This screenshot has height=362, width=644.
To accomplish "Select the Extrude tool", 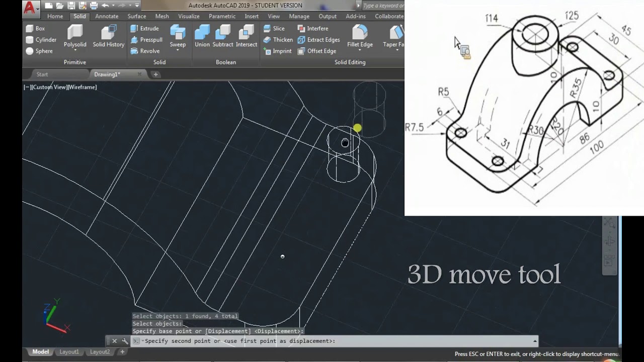I will pos(144,29).
